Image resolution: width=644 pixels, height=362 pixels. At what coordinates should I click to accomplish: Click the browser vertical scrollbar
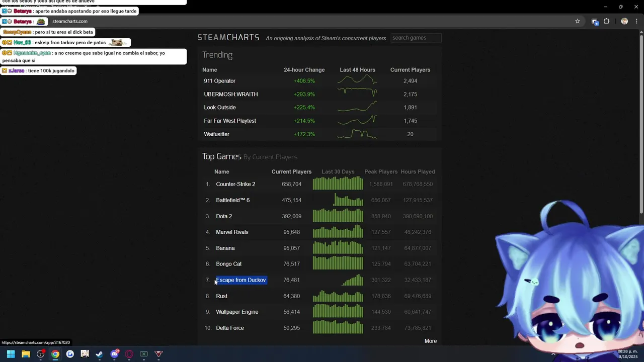(x=641, y=123)
